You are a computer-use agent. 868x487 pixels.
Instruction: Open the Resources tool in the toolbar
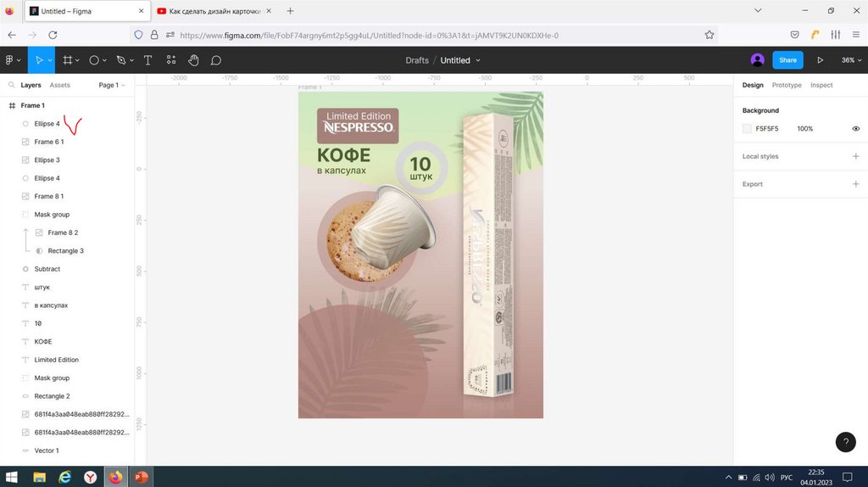(171, 60)
